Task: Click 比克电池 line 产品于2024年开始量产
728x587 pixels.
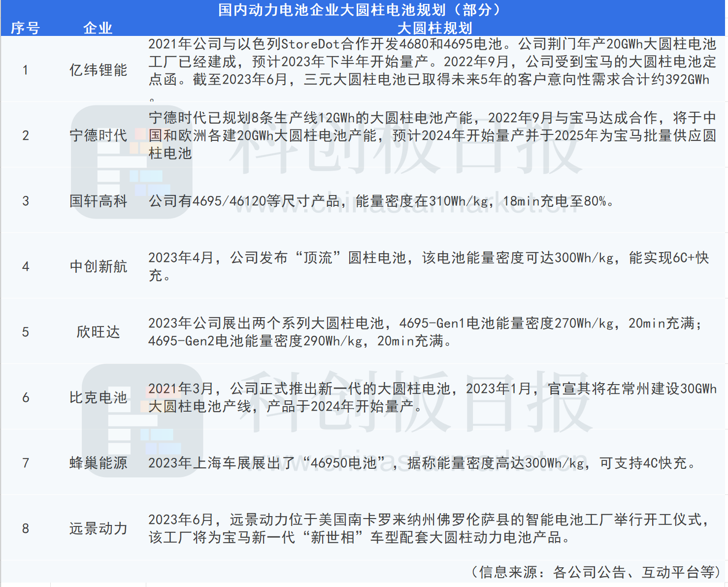Action: point(344,406)
